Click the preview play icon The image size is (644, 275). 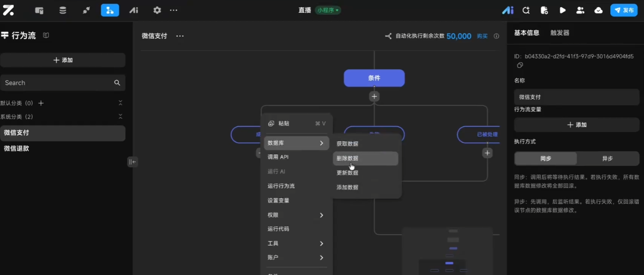[x=562, y=10]
